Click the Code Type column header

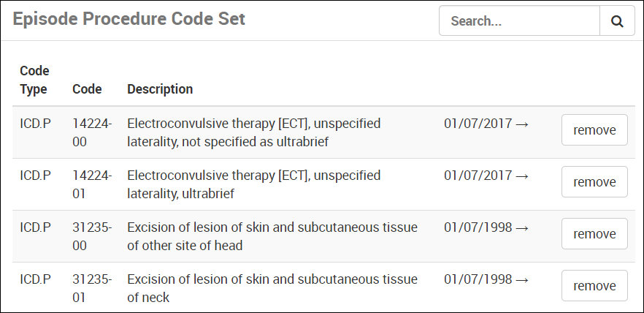(x=34, y=80)
